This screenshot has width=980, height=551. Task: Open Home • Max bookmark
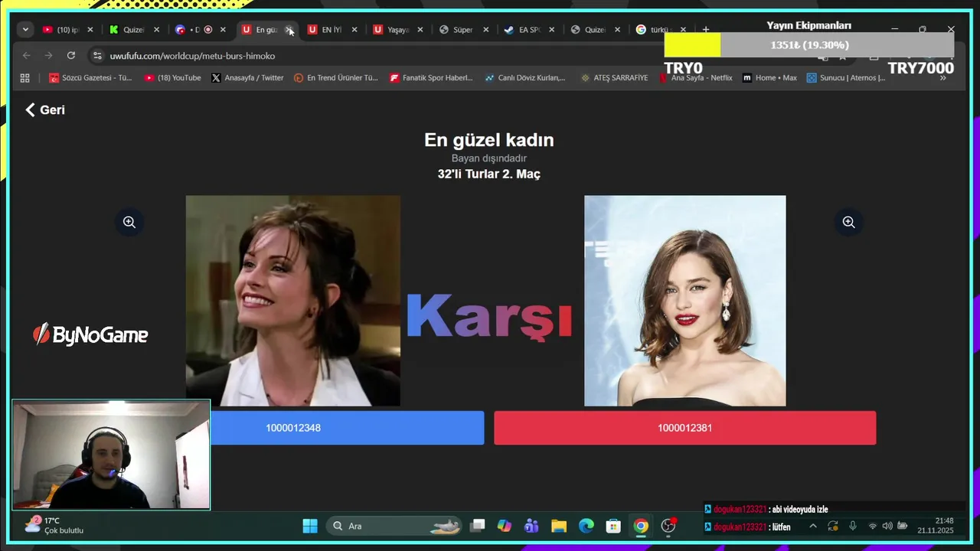click(769, 78)
